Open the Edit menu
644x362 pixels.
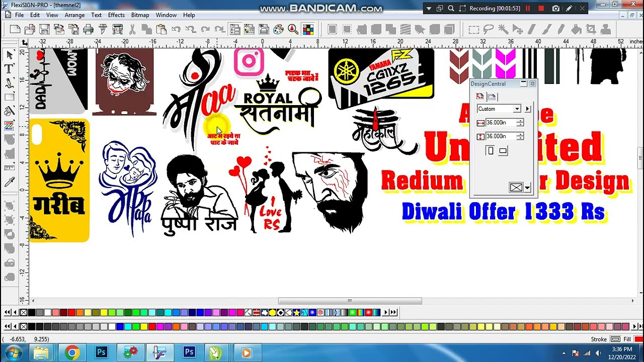[35, 15]
